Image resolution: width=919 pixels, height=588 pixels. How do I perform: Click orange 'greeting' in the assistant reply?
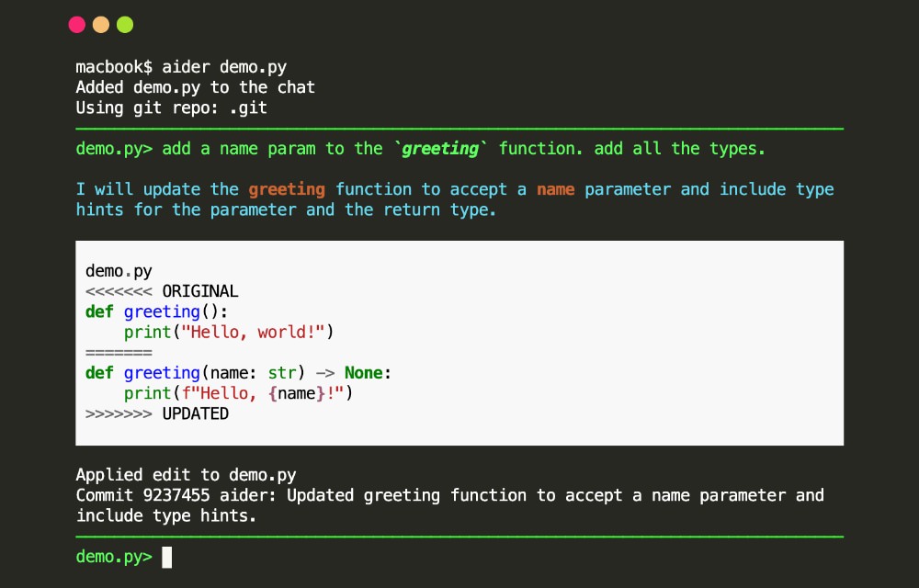[x=287, y=190]
